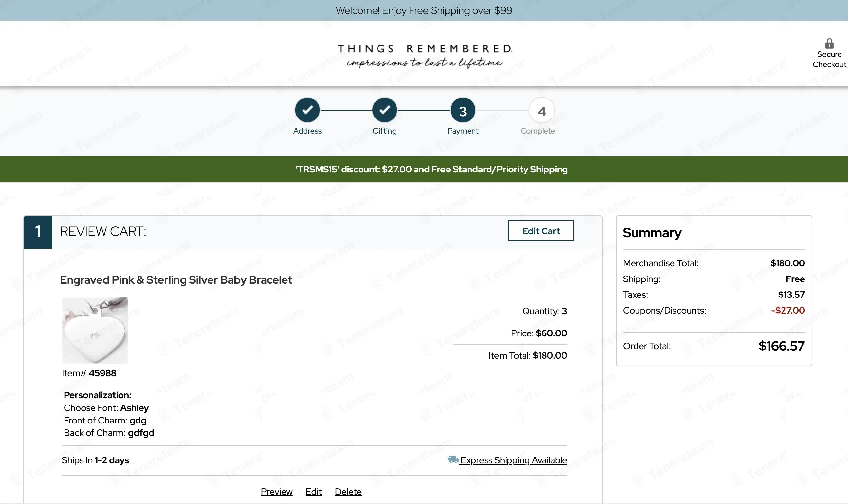Click the Item# 45988 text
The image size is (848, 504).
(x=89, y=373)
